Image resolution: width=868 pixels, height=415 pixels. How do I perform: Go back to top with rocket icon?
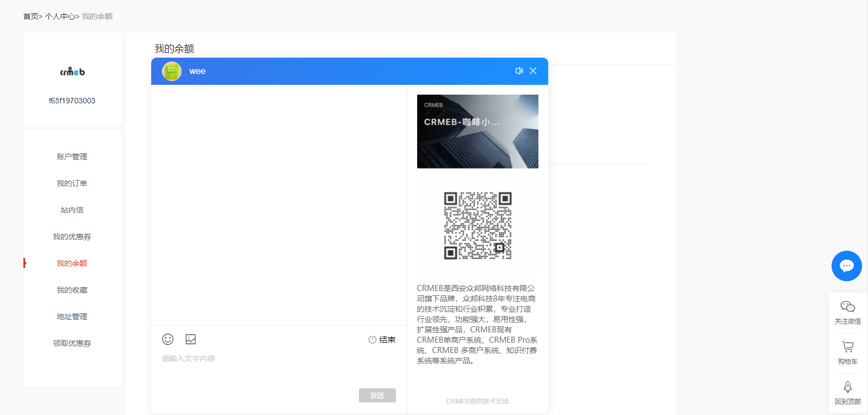(848, 393)
